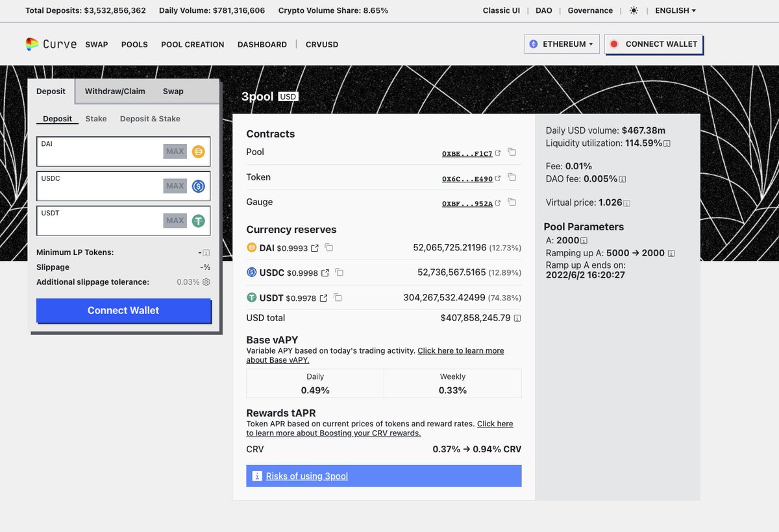Click the USD total info icon

point(517,319)
